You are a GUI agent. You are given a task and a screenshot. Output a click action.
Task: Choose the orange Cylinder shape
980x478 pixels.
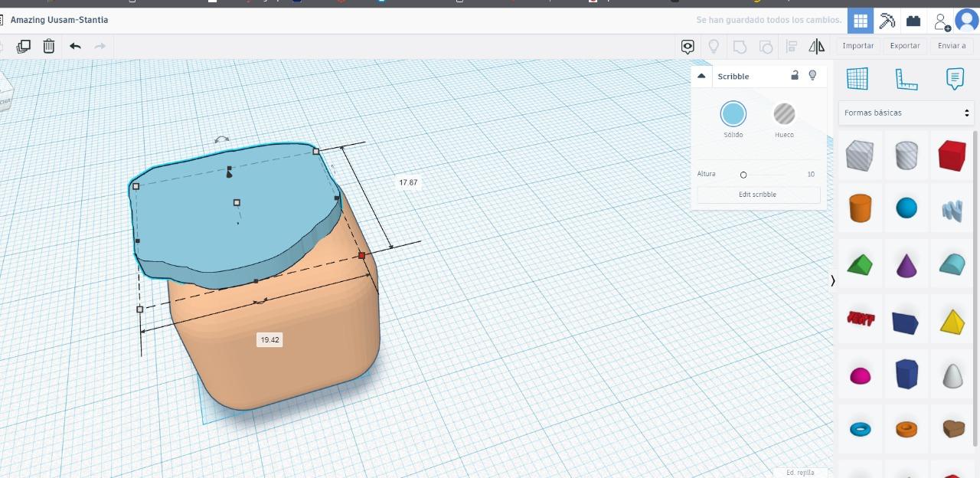(x=860, y=208)
